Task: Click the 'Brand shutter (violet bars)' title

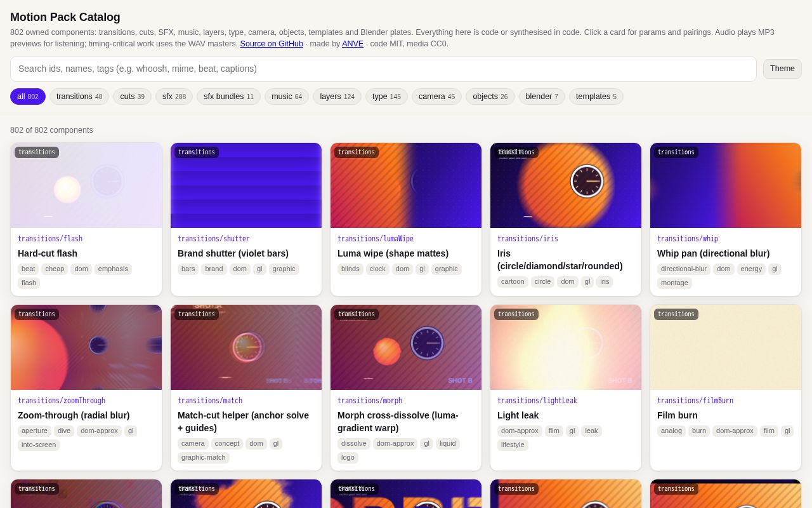Action: pyautogui.click(x=233, y=253)
